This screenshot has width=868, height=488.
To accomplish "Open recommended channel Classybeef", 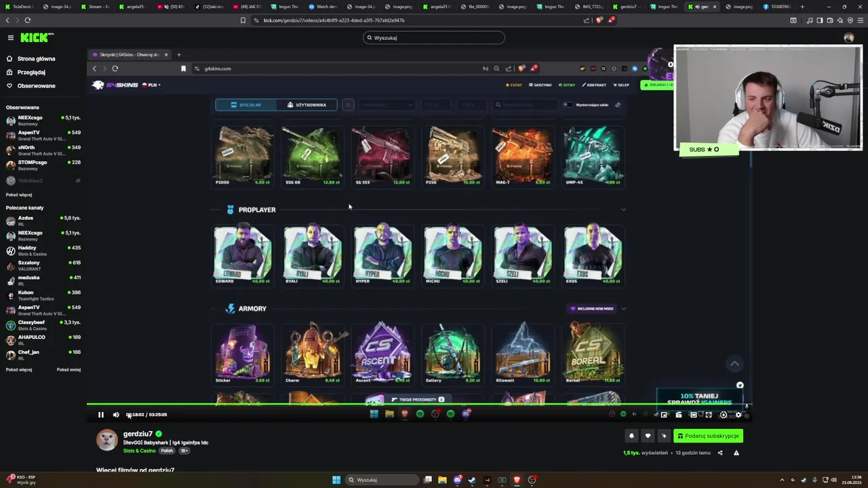I will coord(43,325).
